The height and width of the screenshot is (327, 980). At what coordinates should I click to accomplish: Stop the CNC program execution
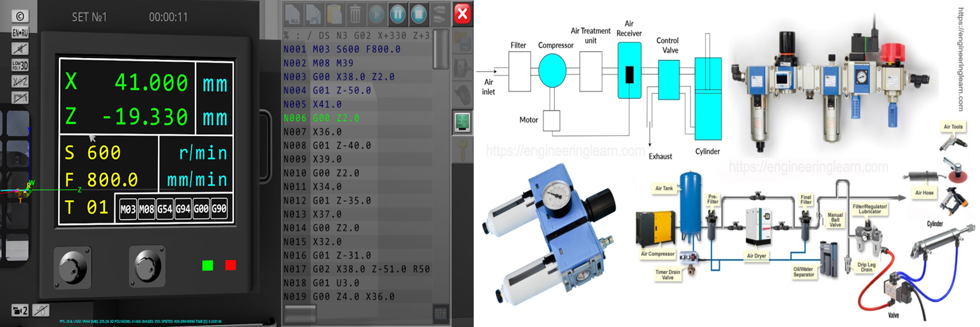click(417, 13)
